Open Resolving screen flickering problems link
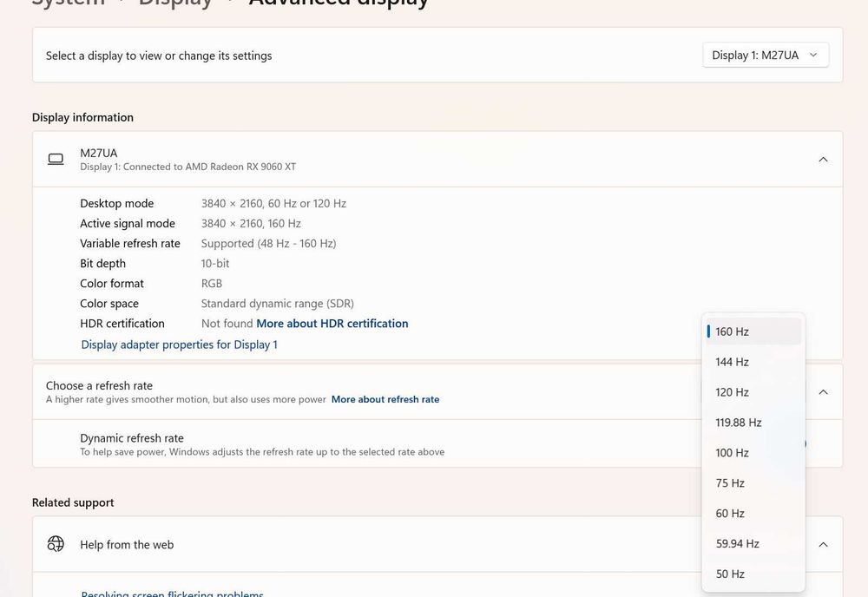Screen dimensions: 868x597 tap(172, 594)
